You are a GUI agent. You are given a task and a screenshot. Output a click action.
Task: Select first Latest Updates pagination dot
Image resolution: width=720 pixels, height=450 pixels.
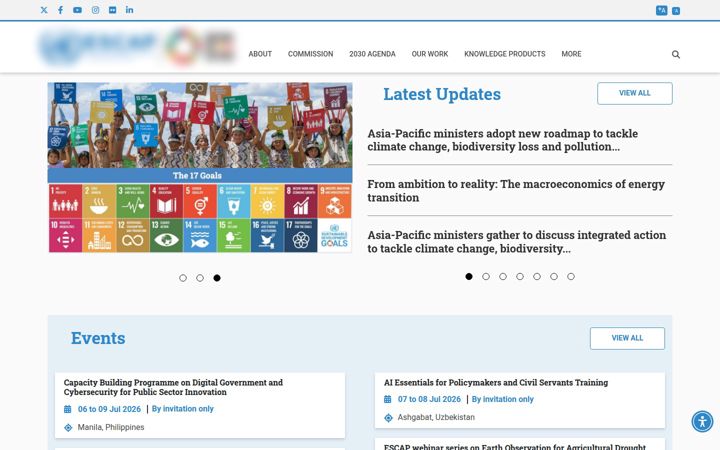tap(469, 276)
